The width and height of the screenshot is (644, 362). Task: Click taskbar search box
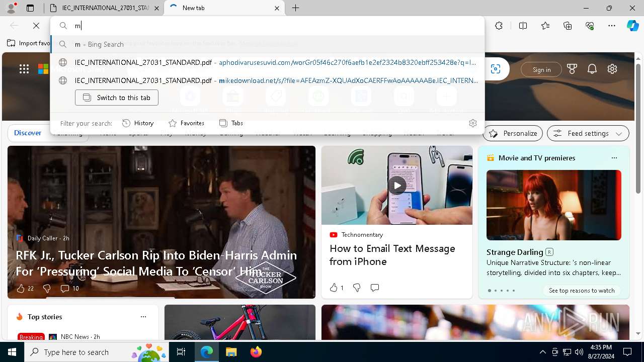[x=97, y=352]
